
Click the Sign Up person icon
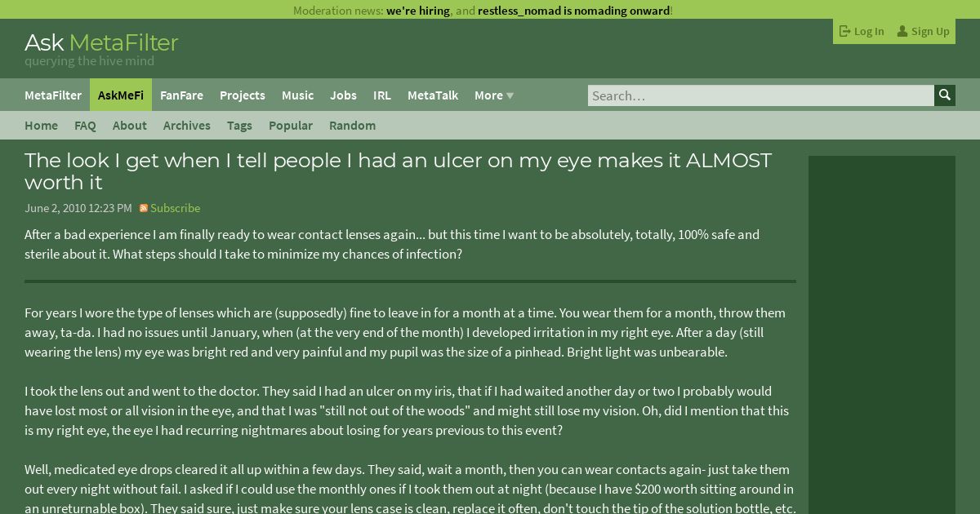[902, 31]
